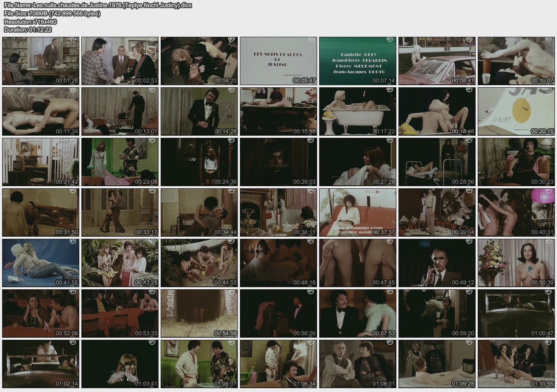Click the thumbnail stamped 00:59:20
Image resolution: width=557 pixels, height=392 pixels.
point(437,313)
